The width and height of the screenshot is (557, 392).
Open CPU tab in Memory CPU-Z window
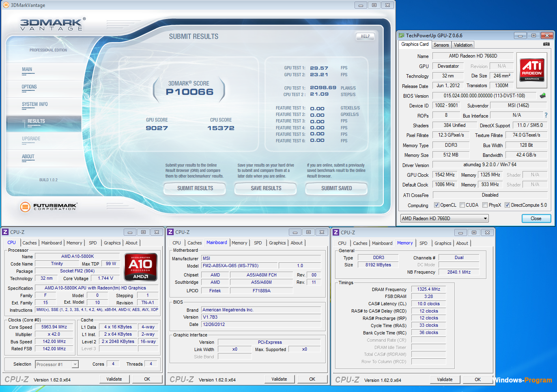tap(342, 243)
